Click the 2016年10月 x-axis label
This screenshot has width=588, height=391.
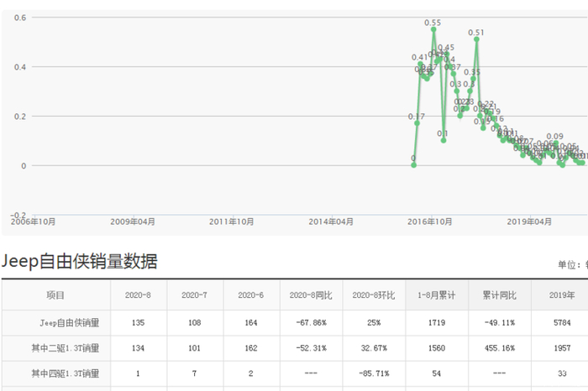tap(430, 222)
